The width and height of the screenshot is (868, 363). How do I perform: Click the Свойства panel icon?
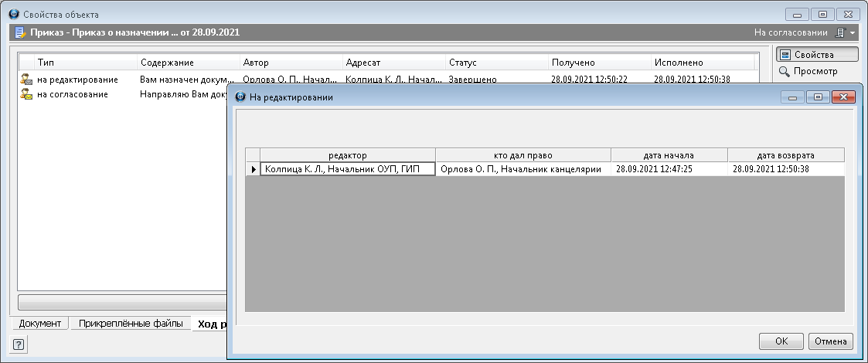[x=785, y=55]
